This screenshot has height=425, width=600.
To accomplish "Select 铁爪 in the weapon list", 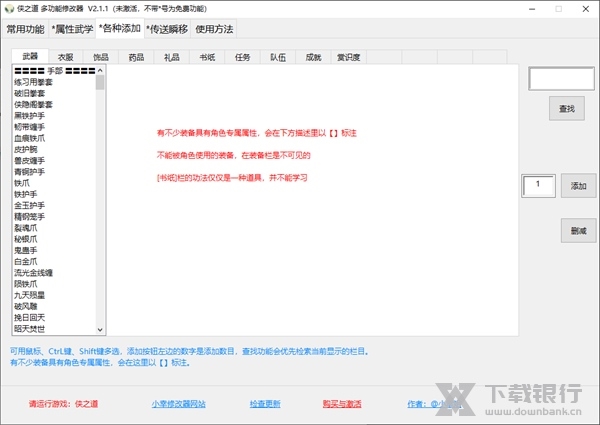I will pyautogui.click(x=54, y=183).
